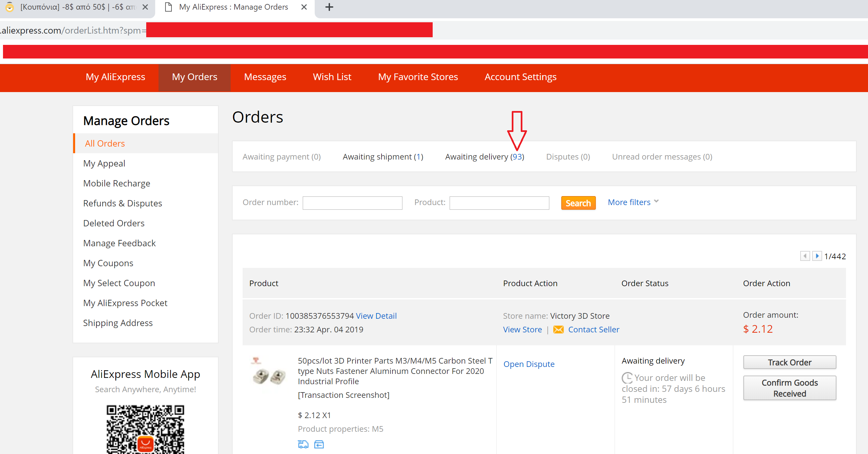Open Manage Feedback in sidebar
The height and width of the screenshot is (454, 868).
coord(119,243)
